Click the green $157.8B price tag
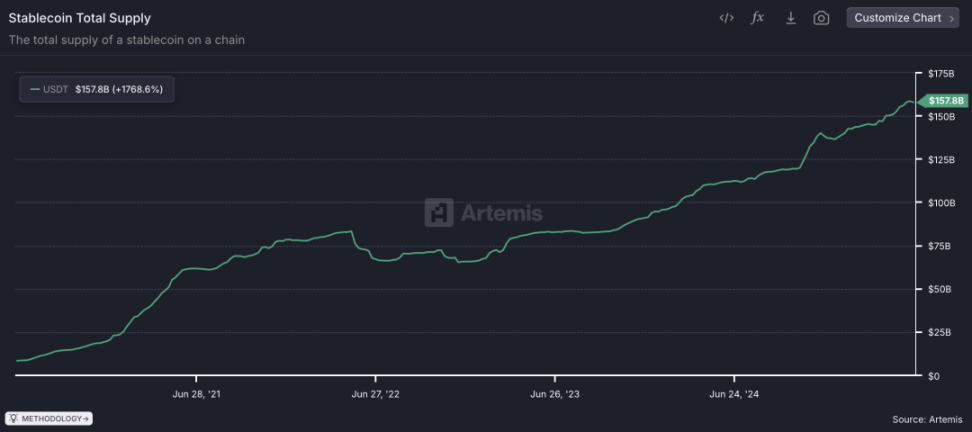The image size is (972, 432). [x=944, y=100]
